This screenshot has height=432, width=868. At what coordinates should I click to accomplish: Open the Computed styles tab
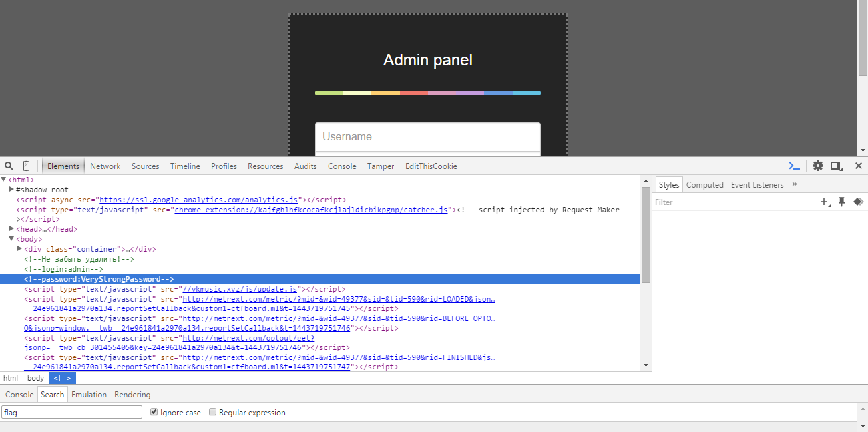coord(704,185)
